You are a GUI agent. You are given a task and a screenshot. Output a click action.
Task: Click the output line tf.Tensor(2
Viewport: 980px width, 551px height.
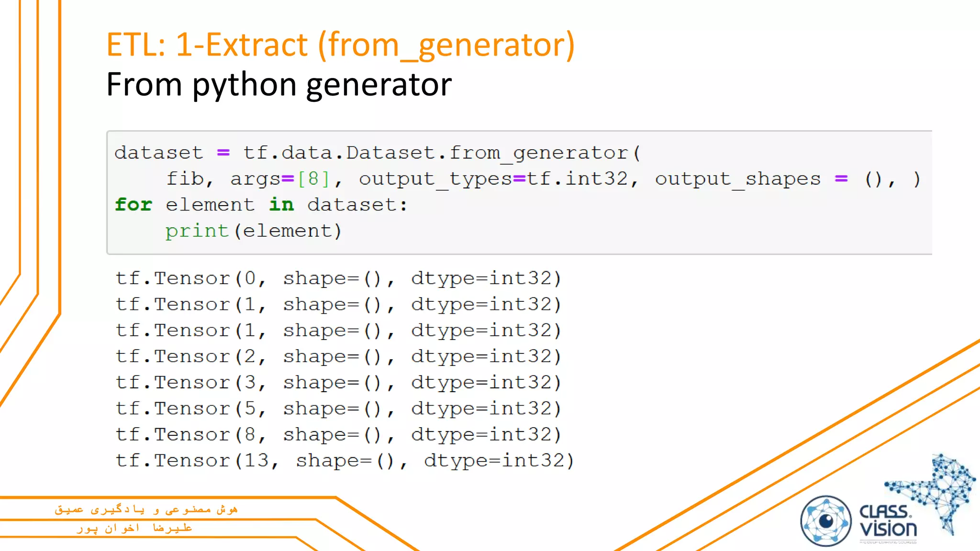pos(338,356)
